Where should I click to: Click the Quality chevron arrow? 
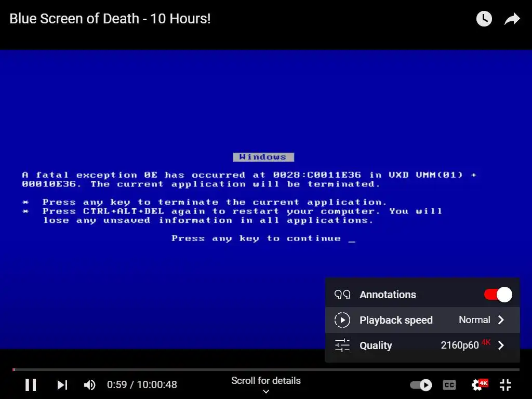[x=501, y=345]
